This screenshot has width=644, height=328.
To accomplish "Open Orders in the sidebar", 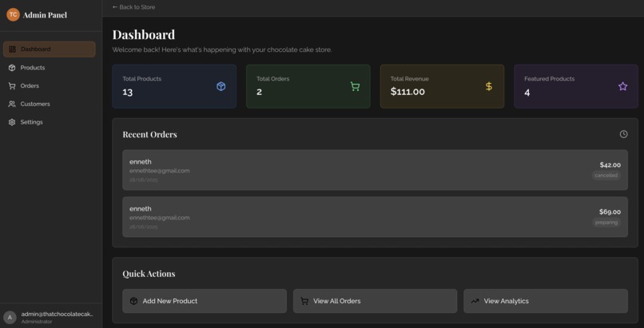I will coord(50,85).
